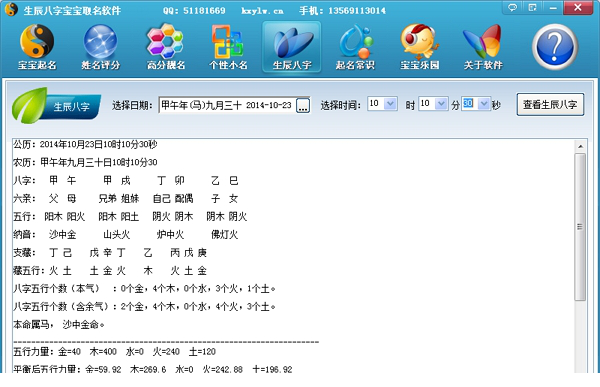Click the scrollbar up arrow

(x=580, y=147)
